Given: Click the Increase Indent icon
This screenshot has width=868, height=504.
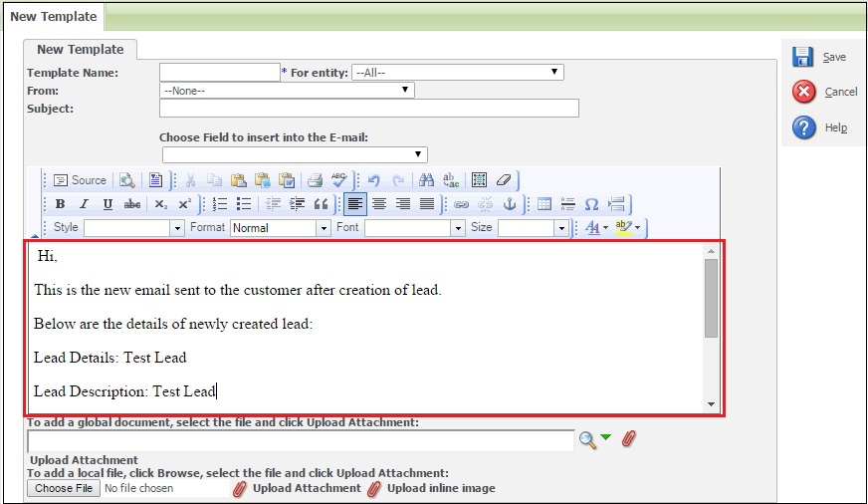Looking at the screenshot, I should pos(297,204).
